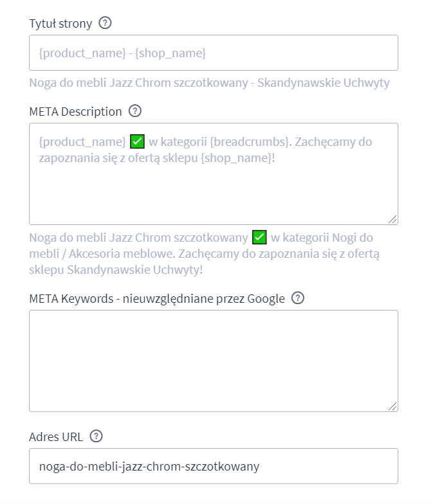This screenshot has height=504, width=435.
Task: Open help tooltip for Tytuł strony
Action: [x=105, y=23]
